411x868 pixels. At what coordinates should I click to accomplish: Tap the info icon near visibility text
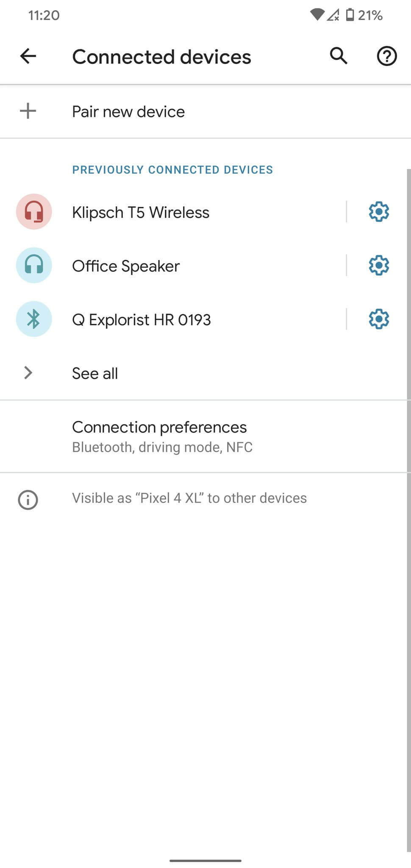tap(28, 500)
